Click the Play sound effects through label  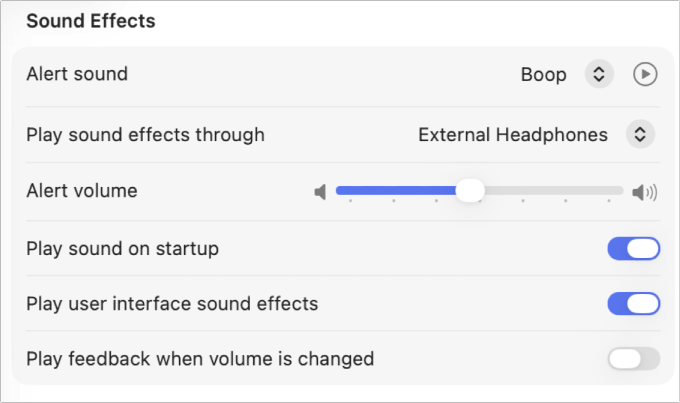pyautogui.click(x=145, y=134)
